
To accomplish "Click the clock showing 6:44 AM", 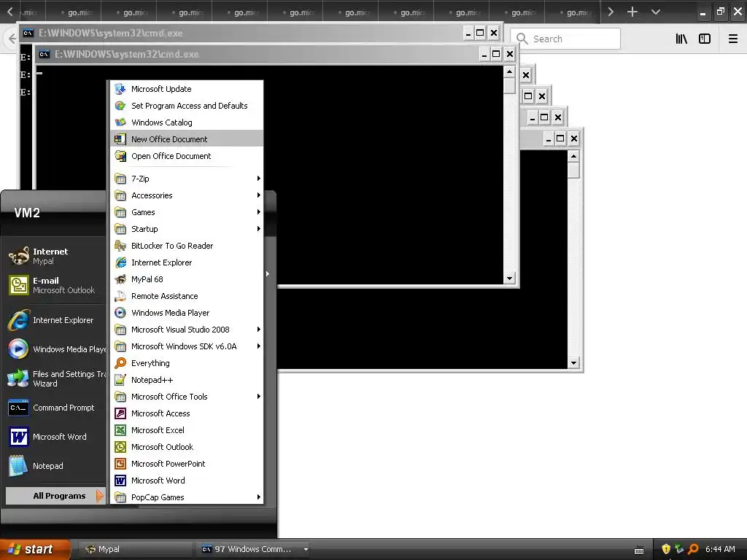I will pos(720,549).
